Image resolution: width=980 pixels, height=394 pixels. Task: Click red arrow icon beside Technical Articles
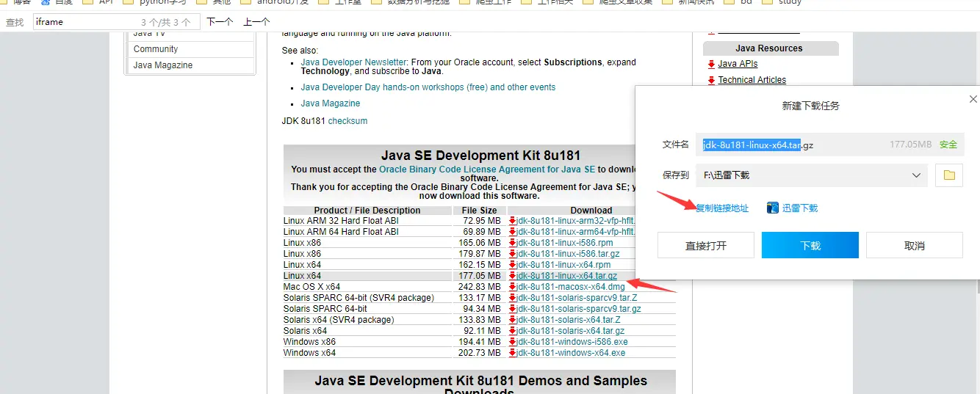[711, 81]
